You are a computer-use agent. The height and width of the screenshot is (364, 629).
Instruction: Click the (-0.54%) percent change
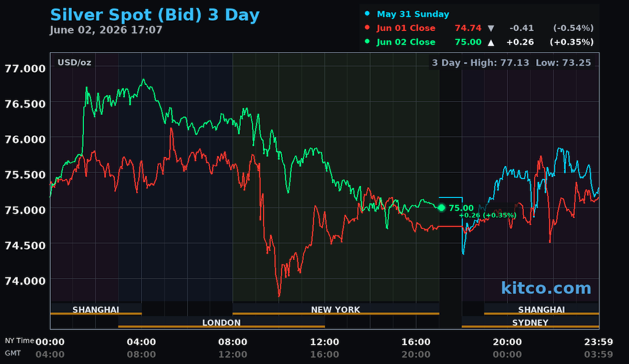point(573,28)
